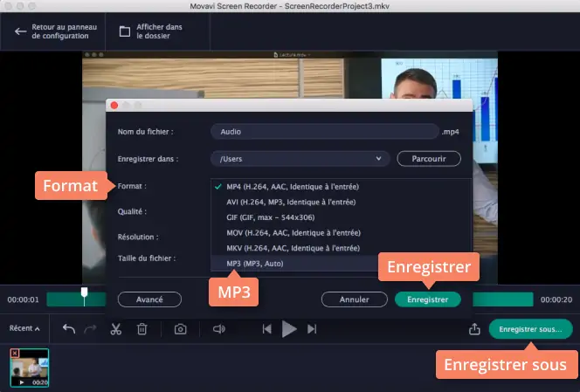580x392 pixels.
Task: Jump to previous frame button
Action: click(267, 329)
